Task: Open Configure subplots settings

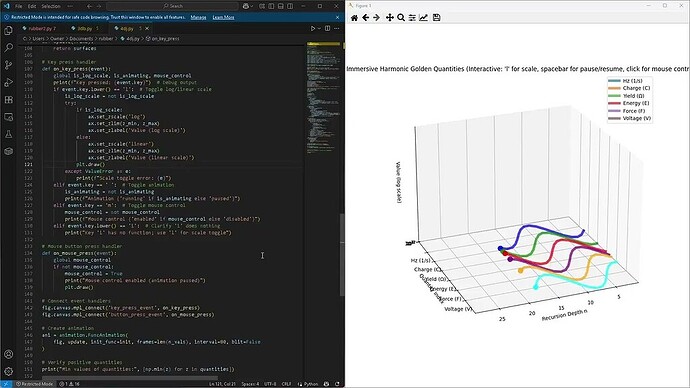Action: [412, 18]
